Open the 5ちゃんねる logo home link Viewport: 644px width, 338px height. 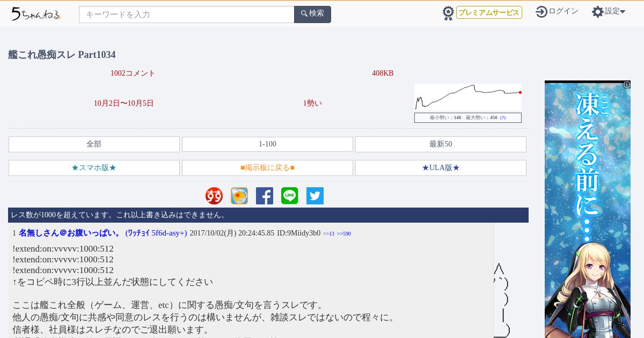(x=35, y=14)
